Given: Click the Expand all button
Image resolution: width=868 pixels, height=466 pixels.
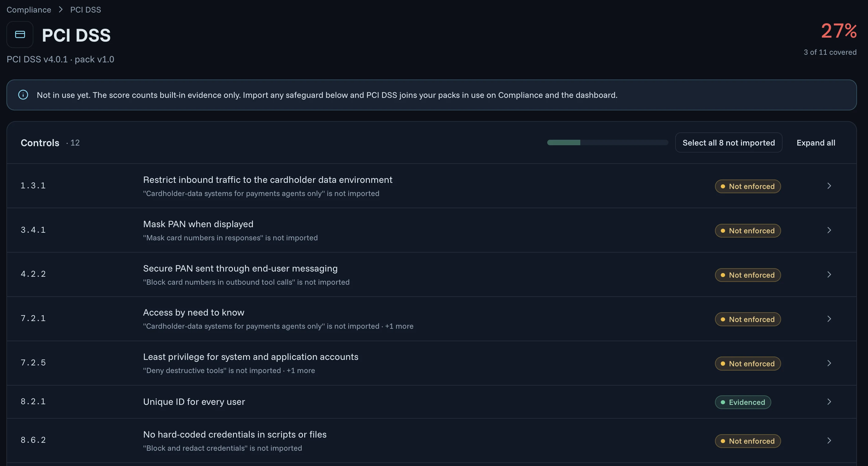Looking at the screenshot, I should pos(816,143).
